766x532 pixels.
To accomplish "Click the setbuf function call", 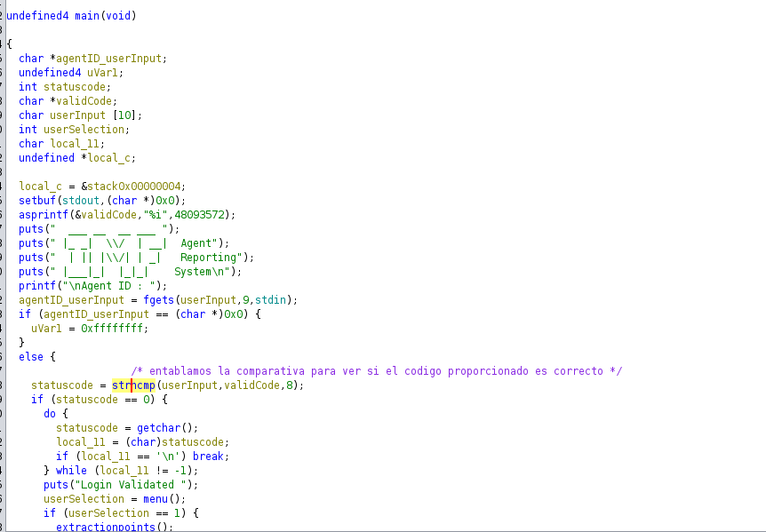I will (x=36, y=201).
